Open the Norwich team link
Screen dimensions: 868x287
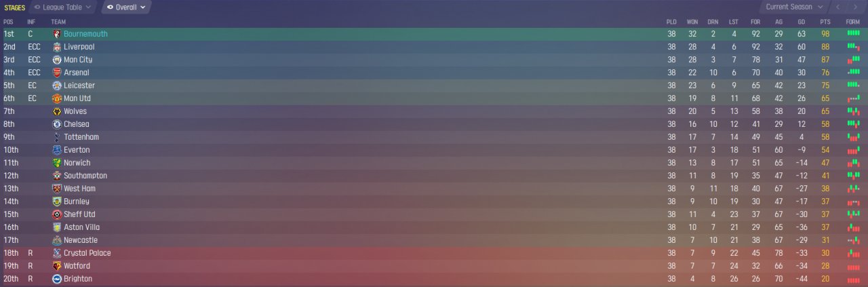[77, 163]
